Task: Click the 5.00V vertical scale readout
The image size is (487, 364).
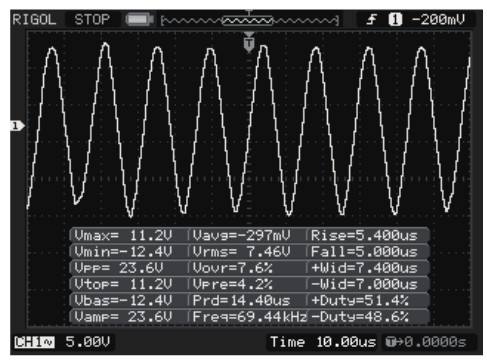Action: pyautogui.click(x=88, y=342)
